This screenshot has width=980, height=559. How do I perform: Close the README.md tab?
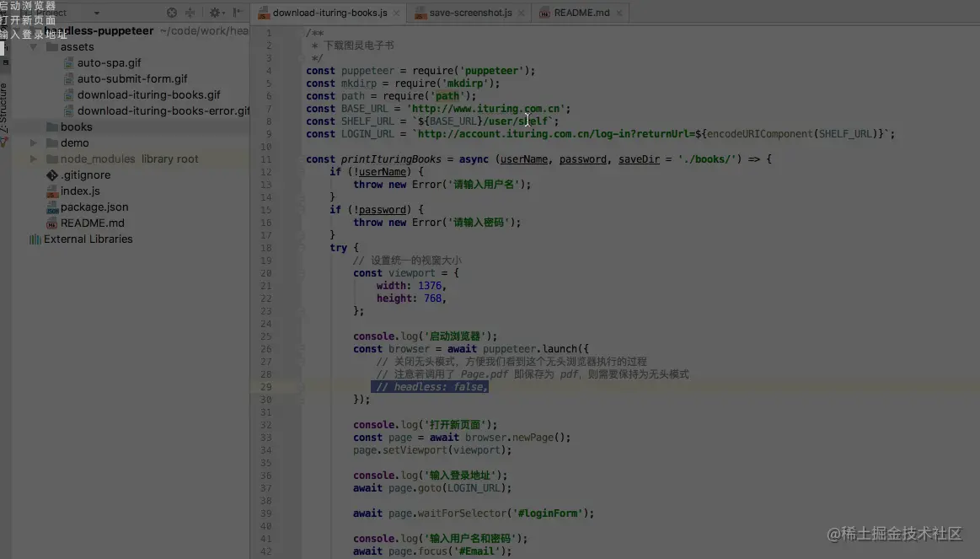[619, 13]
